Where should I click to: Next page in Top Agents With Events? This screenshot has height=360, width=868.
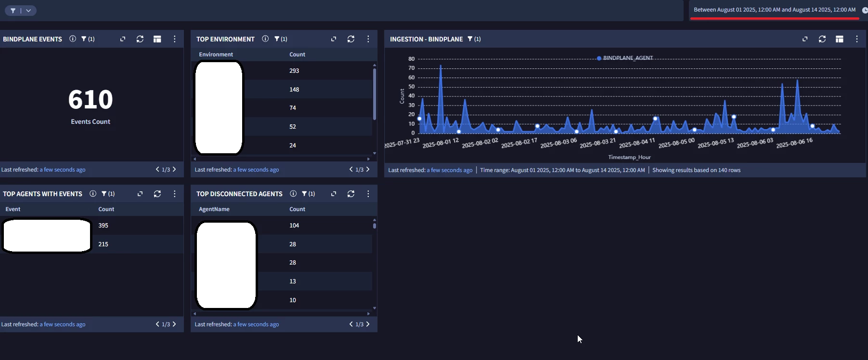click(x=174, y=324)
